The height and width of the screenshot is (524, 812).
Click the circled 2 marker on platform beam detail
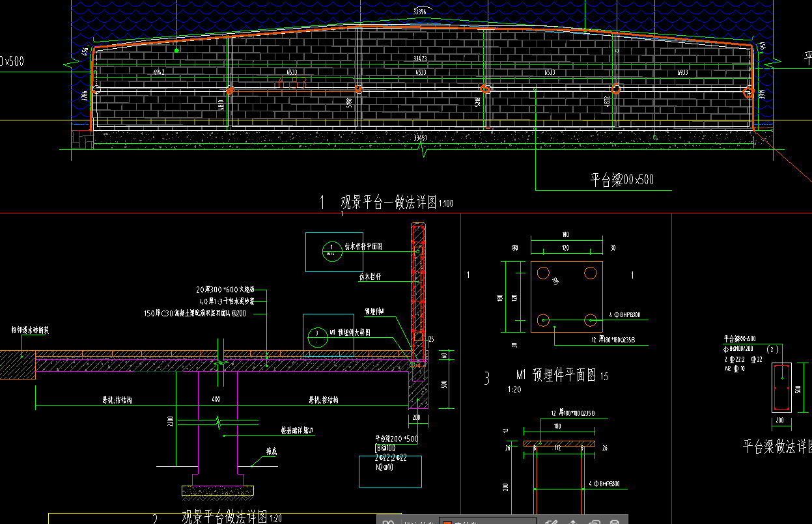coord(773,350)
